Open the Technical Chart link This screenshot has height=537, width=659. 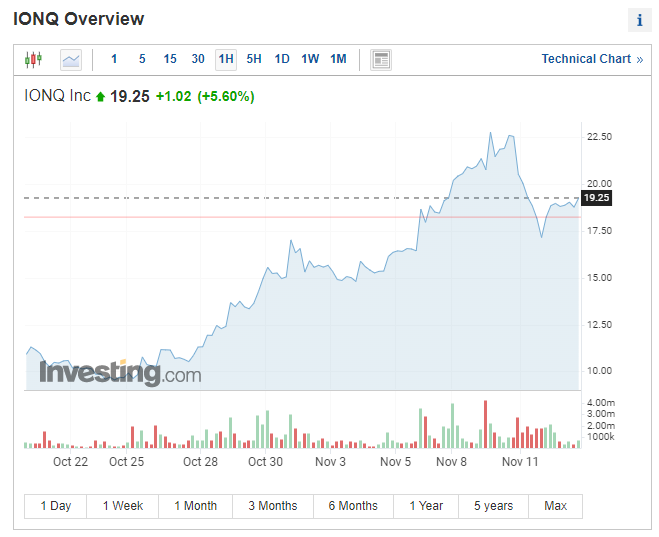[592, 59]
